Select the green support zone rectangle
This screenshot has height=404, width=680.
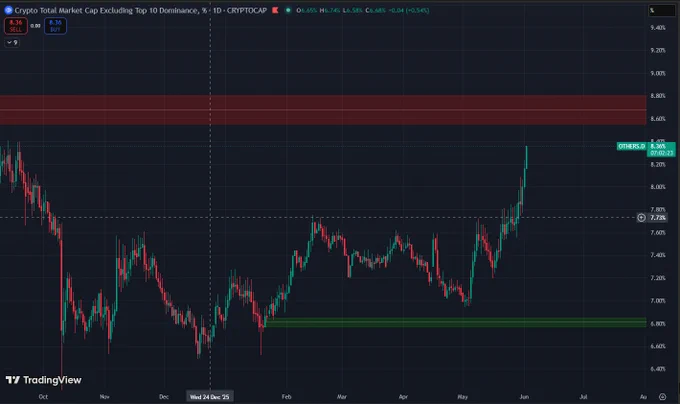(x=455, y=323)
